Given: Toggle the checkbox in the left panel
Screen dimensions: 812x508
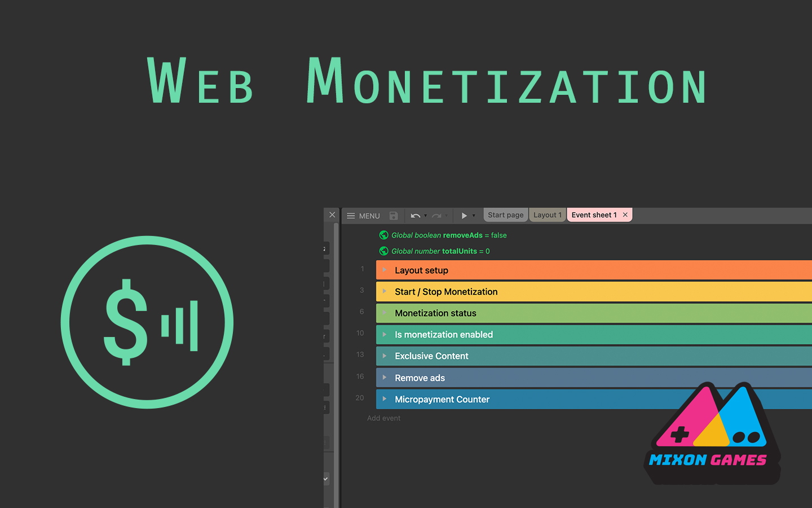Looking at the screenshot, I should tap(326, 479).
